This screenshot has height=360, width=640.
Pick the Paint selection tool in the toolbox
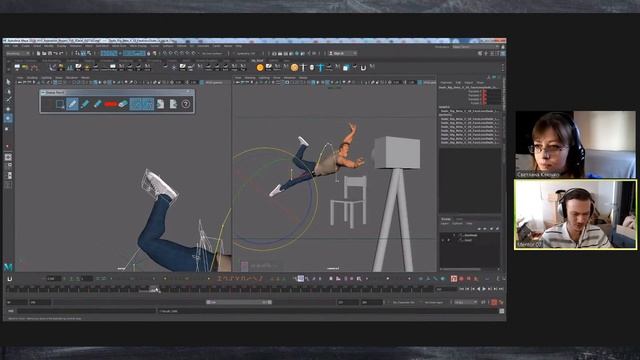coord(8,100)
